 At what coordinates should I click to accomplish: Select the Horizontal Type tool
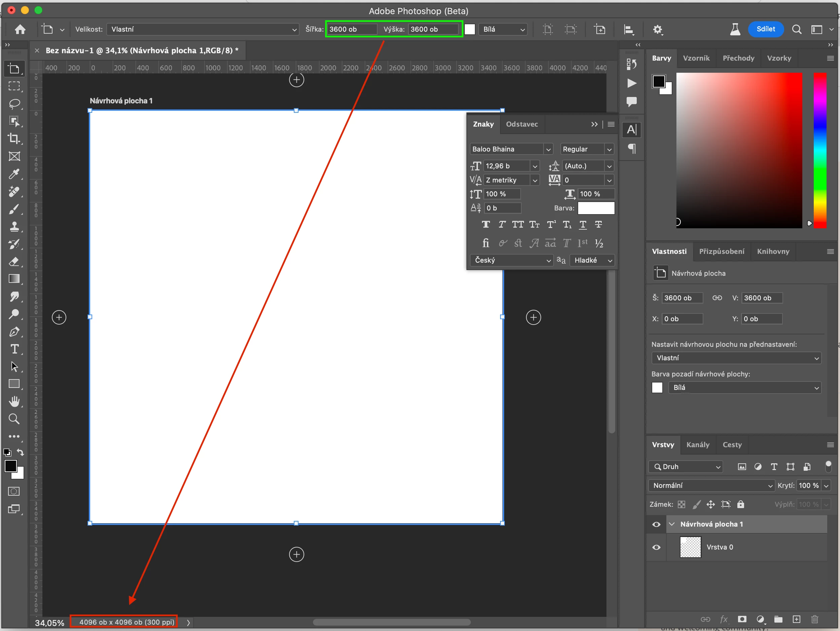[x=14, y=349]
